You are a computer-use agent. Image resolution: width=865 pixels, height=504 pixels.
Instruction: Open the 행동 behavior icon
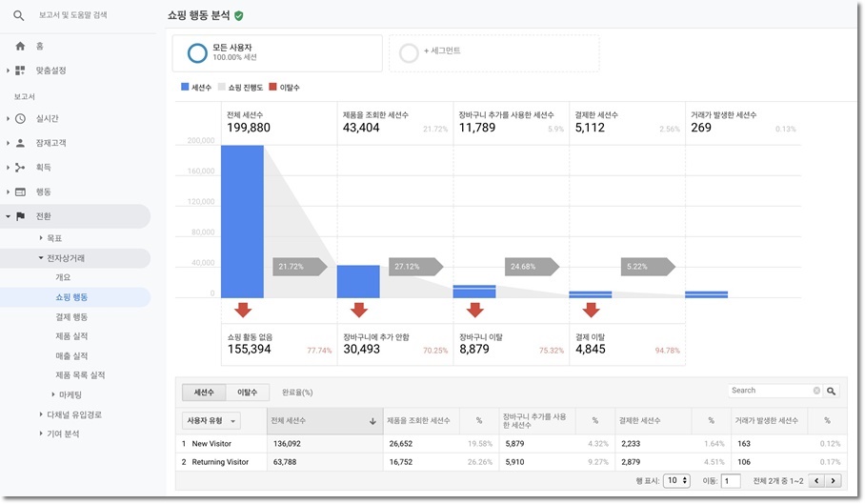(x=20, y=192)
